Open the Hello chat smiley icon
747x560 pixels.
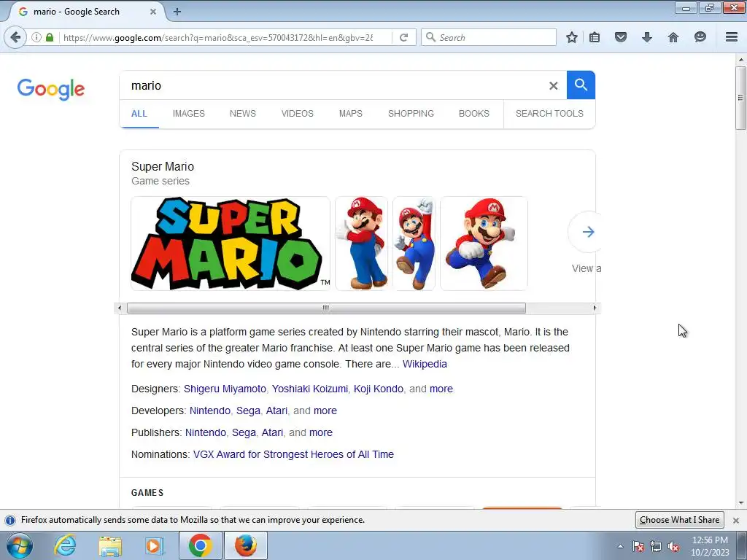700,37
